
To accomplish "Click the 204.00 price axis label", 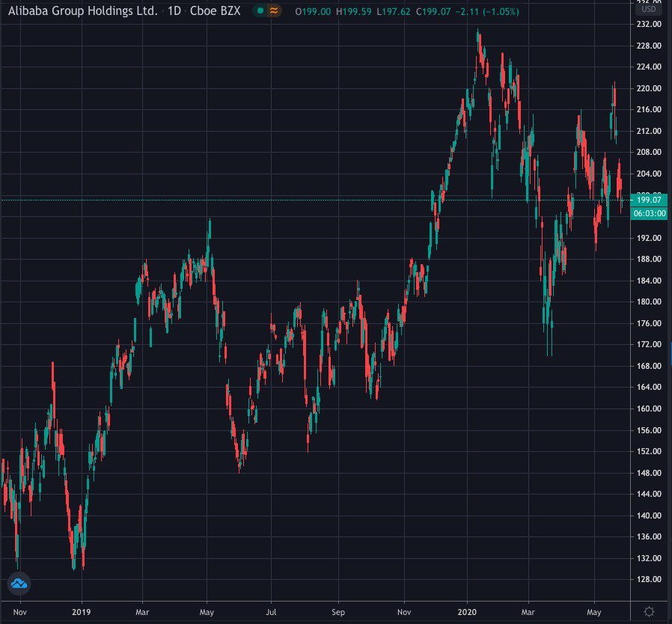I will pos(649,173).
